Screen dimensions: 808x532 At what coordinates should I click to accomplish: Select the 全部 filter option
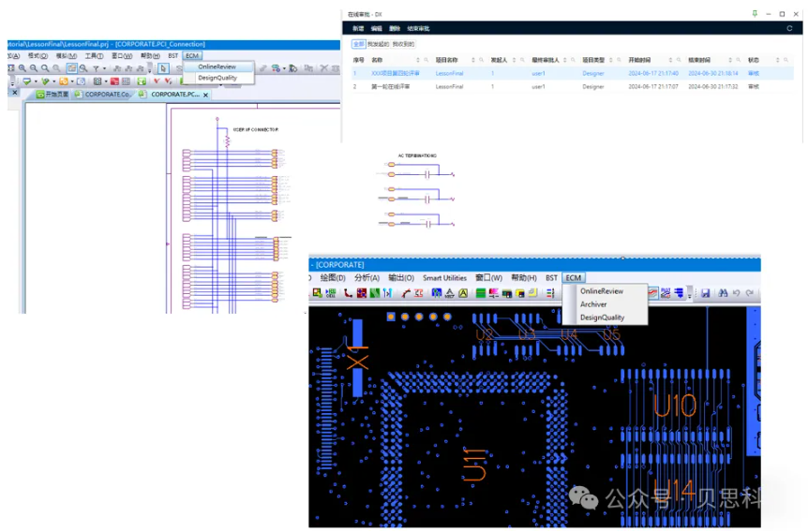pyautogui.click(x=358, y=44)
